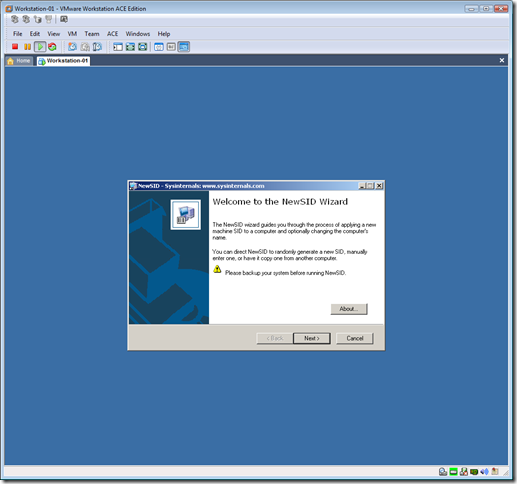Click the green CD/DVD status icon
This screenshot has width=517, height=484.
point(453,471)
